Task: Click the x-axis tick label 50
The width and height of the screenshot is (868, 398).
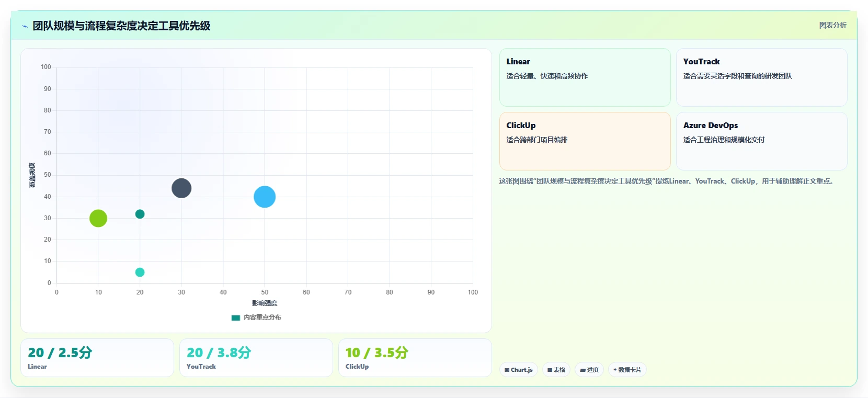Action: (265, 292)
